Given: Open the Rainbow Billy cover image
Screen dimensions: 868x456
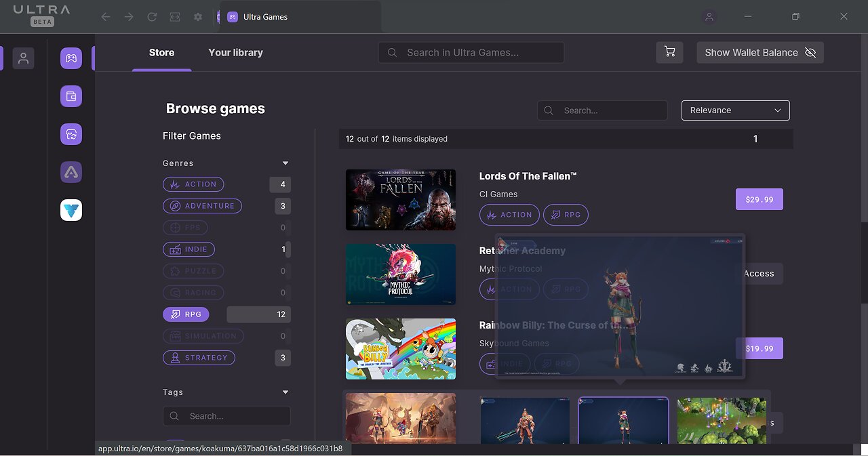Looking at the screenshot, I should [401, 349].
